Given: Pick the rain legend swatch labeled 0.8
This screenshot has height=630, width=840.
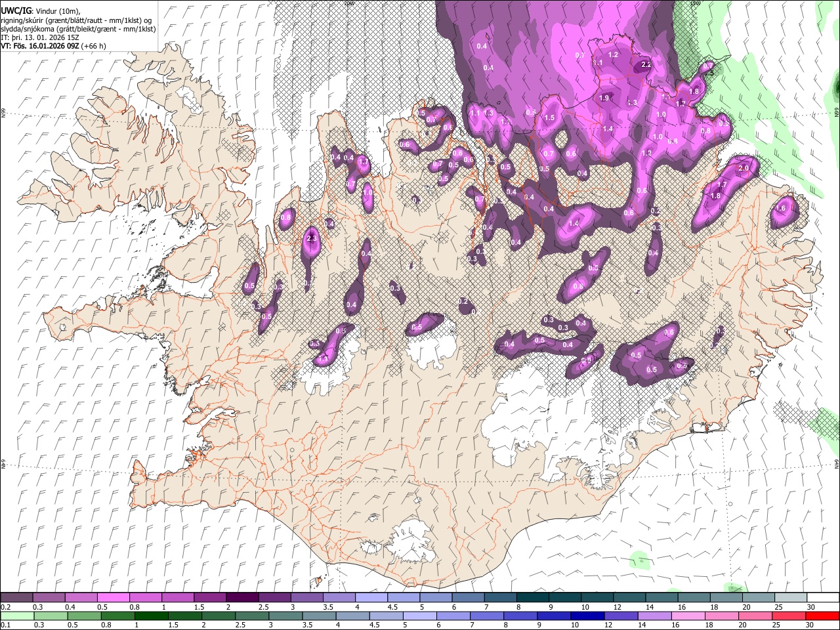Looking at the screenshot, I should [117, 616].
